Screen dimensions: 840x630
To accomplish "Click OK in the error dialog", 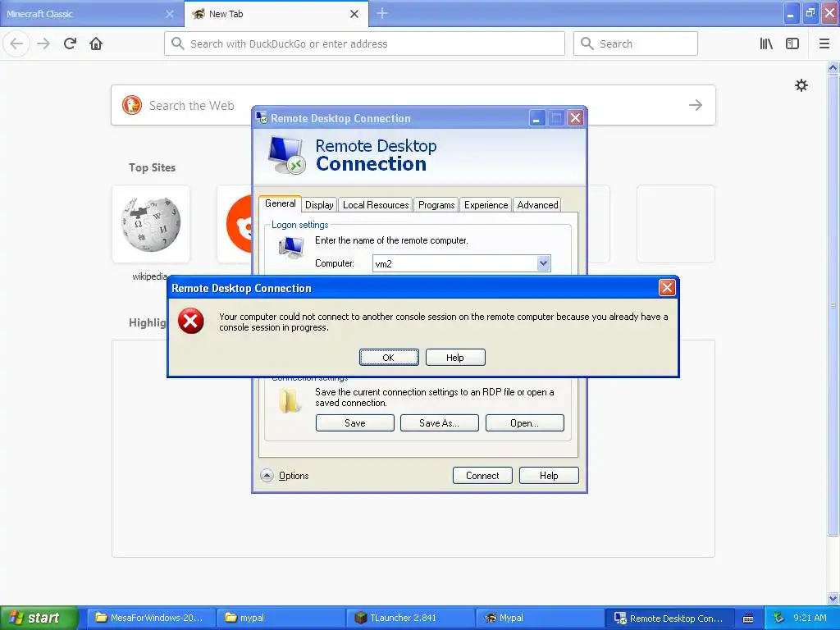I will [388, 358].
